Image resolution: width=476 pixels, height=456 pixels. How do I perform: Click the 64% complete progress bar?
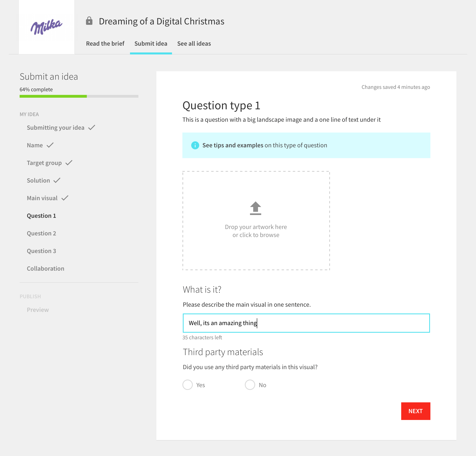pyautogui.click(x=79, y=96)
